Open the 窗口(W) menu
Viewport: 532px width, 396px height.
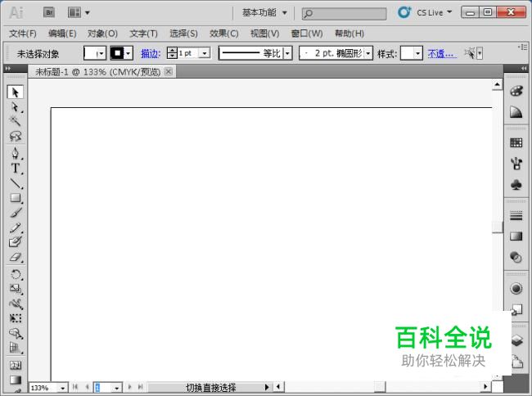pyautogui.click(x=307, y=34)
